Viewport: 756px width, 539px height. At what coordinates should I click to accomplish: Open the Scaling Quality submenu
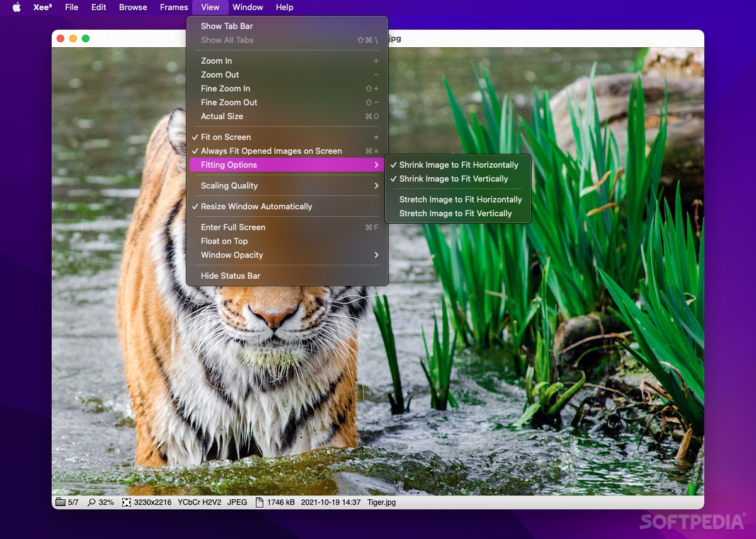pos(229,185)
